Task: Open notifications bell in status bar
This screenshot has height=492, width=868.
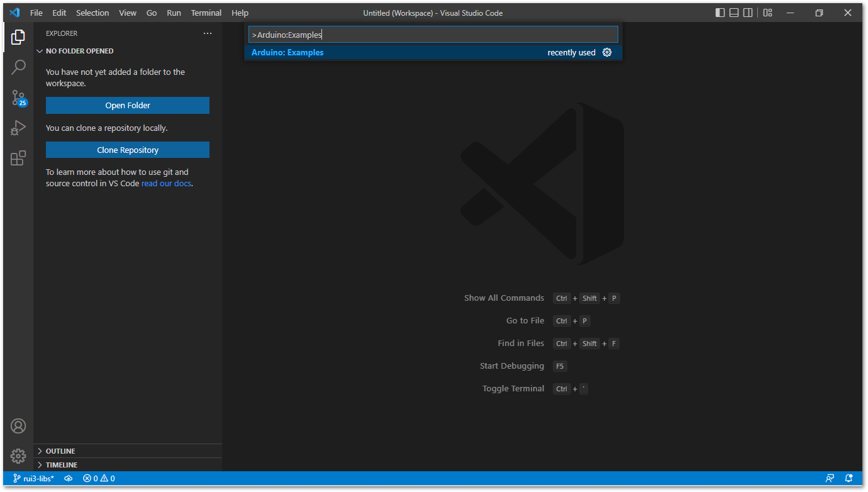Action: coord(849,478)
